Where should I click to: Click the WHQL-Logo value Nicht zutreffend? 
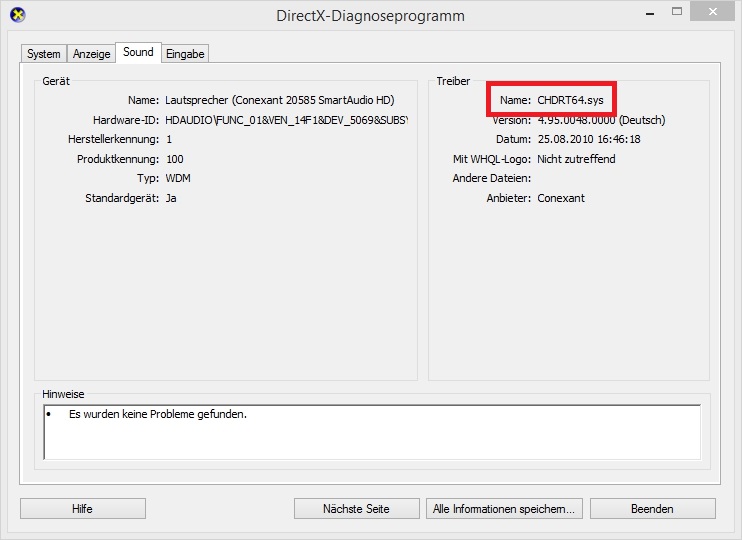pos(576,159)
